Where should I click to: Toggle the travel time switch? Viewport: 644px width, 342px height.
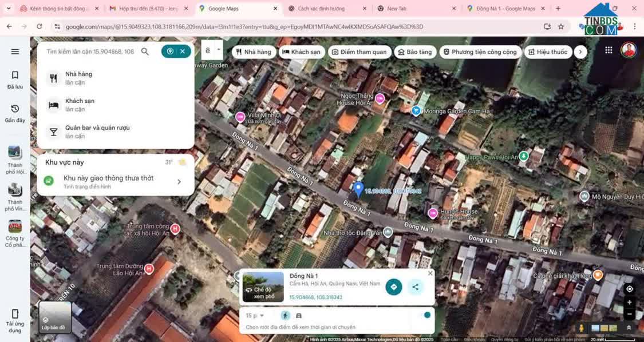point(424,315)
